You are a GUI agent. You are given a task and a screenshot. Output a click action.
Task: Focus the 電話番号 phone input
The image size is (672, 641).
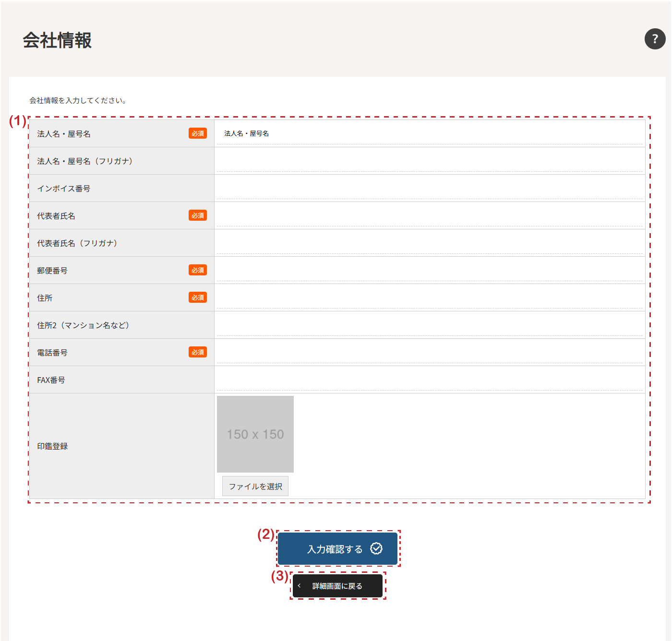(x=429, y=353)
